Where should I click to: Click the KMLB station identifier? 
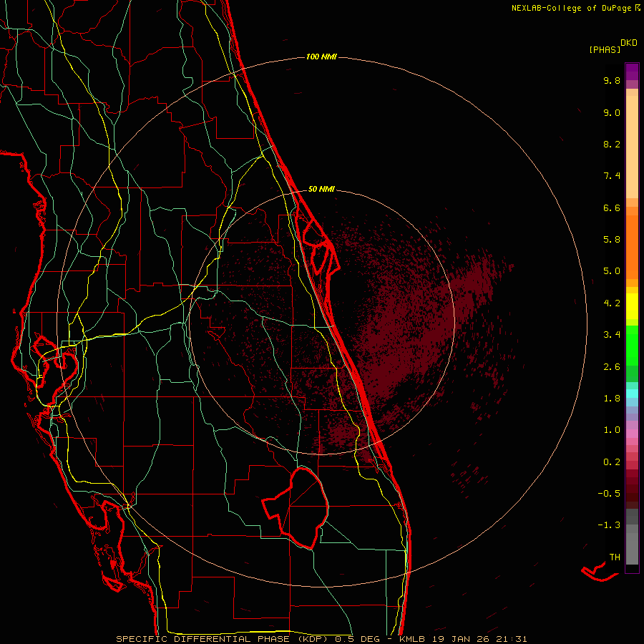[412, 639]
